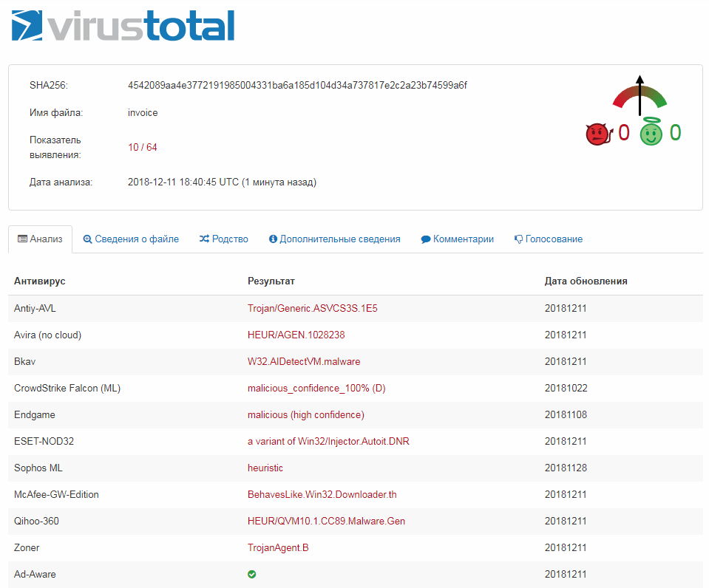Viewport: 709px width, 588px height.
Task: Click the info icon on Дополнительные сведения tab
Action: click(x=273, y=239)
